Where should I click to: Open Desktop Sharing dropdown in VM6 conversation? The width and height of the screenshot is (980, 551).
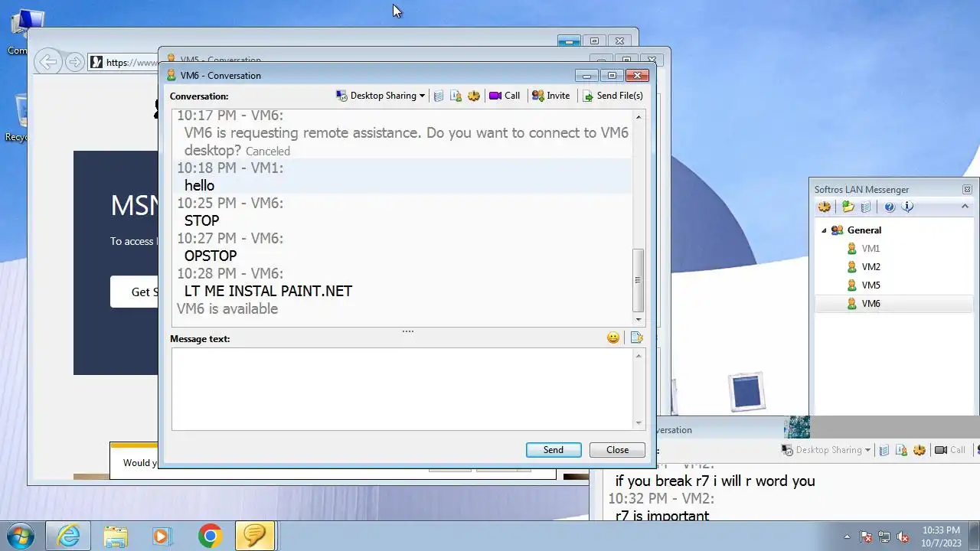[x=380, y=96]
